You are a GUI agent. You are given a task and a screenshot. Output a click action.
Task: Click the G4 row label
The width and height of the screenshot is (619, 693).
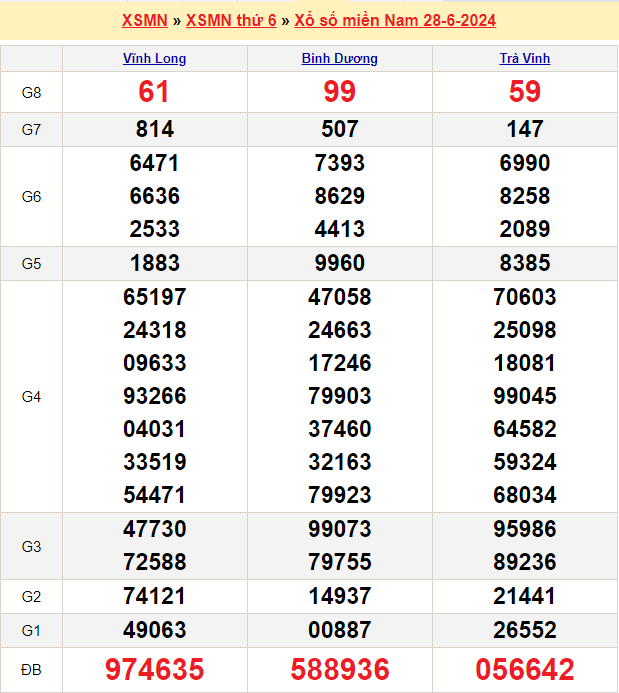pyautogui.click(x=31, y=396)
